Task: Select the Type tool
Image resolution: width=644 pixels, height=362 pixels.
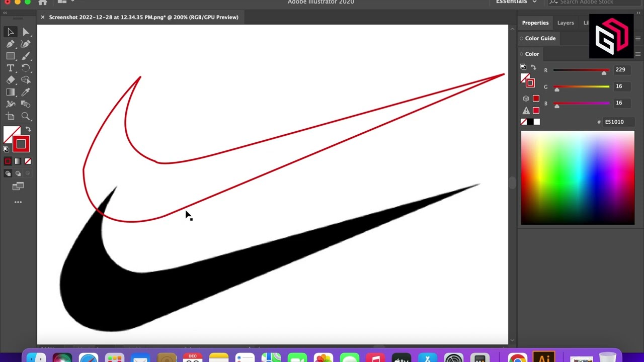Action: click(11, 68)
